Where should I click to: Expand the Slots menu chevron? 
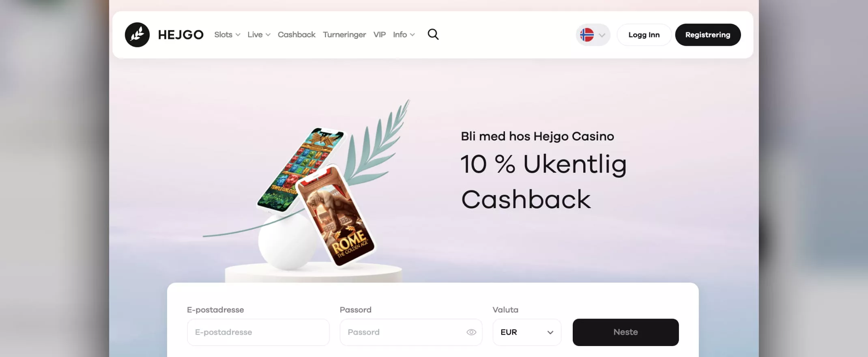[238, 35]
